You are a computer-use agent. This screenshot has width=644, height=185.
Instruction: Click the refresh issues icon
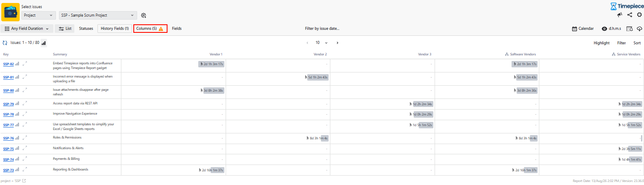pyautogui.click(x=5, y=43)
